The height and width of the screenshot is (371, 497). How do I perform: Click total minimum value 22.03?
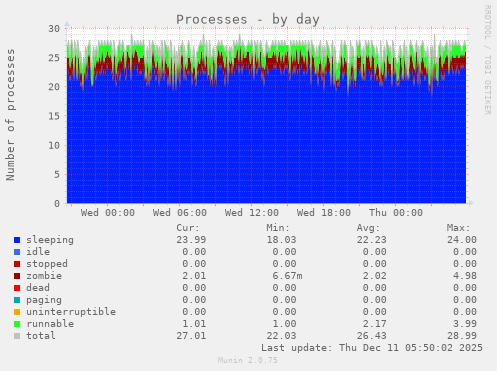click(281, 336)
